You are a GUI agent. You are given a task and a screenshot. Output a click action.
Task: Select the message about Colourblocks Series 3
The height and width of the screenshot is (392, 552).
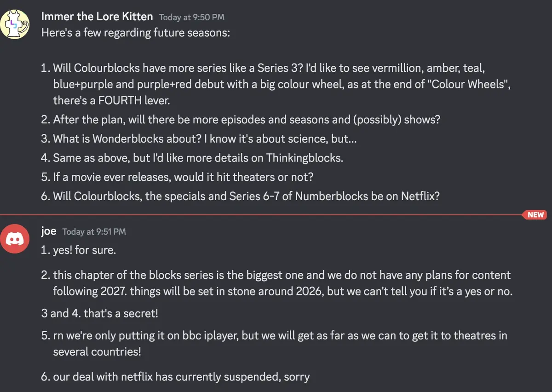tap(276, 83)
